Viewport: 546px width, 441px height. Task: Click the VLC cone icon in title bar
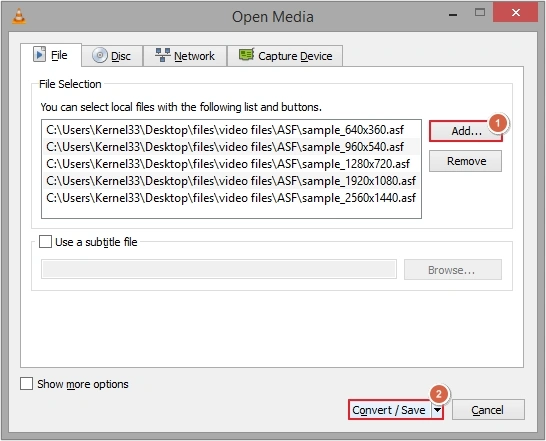coord(19,16)
